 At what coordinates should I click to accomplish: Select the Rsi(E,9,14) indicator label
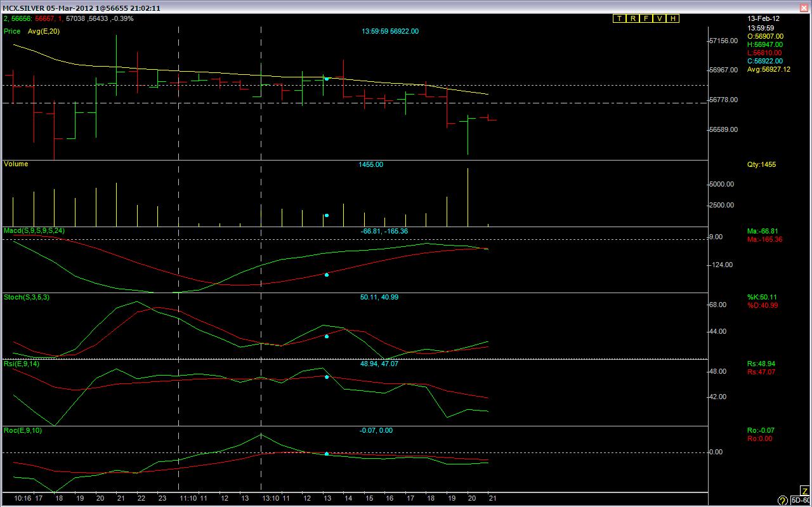(22, 363)
